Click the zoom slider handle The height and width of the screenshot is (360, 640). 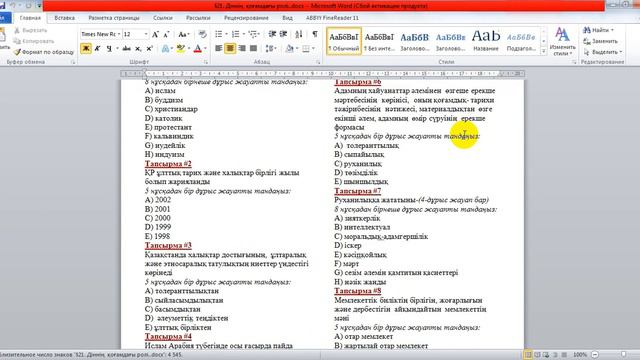(623, 355)
